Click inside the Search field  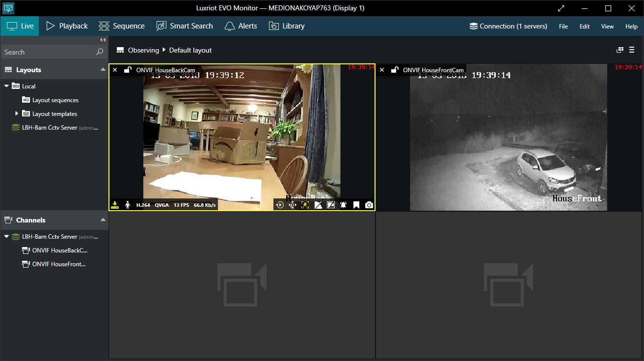pyautogui.click(x=49, y=52)
